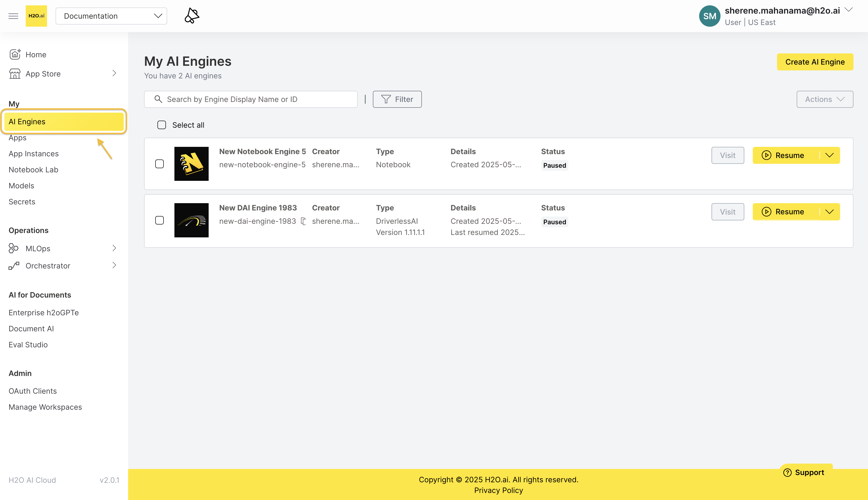This screenshot has width=868, height=500.
Task: Click the engine search input field
Action: (251, 99)
